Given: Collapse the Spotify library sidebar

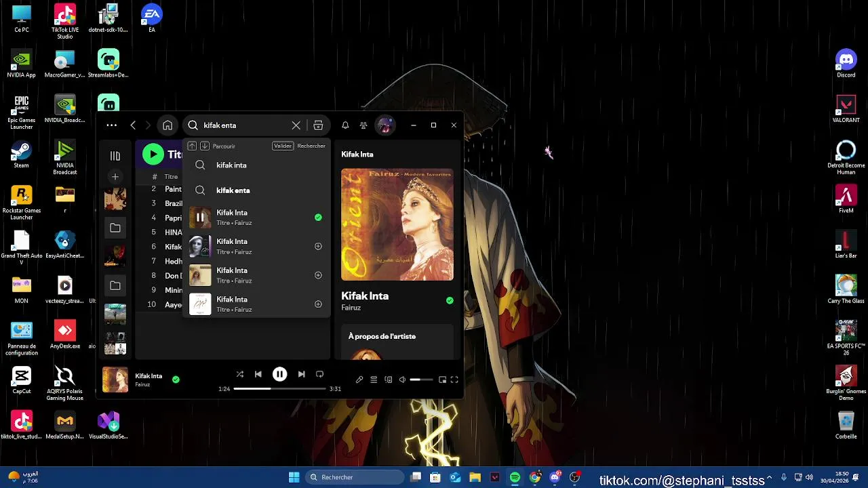Looking at the screenshot, I should (x=115, y=156).
